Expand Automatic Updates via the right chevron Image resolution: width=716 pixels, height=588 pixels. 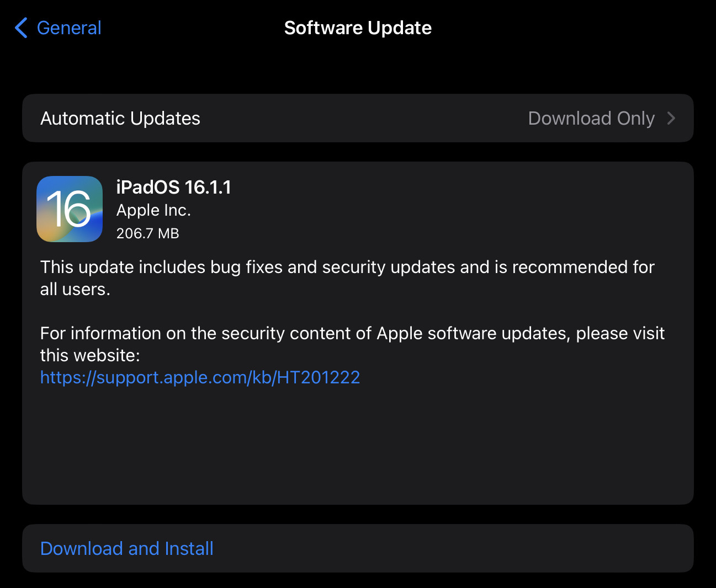click(x=671, y=118)
